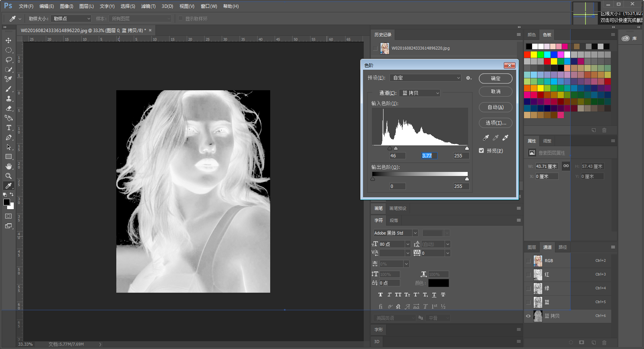Pick the Eraser tool

click(9, 109)
